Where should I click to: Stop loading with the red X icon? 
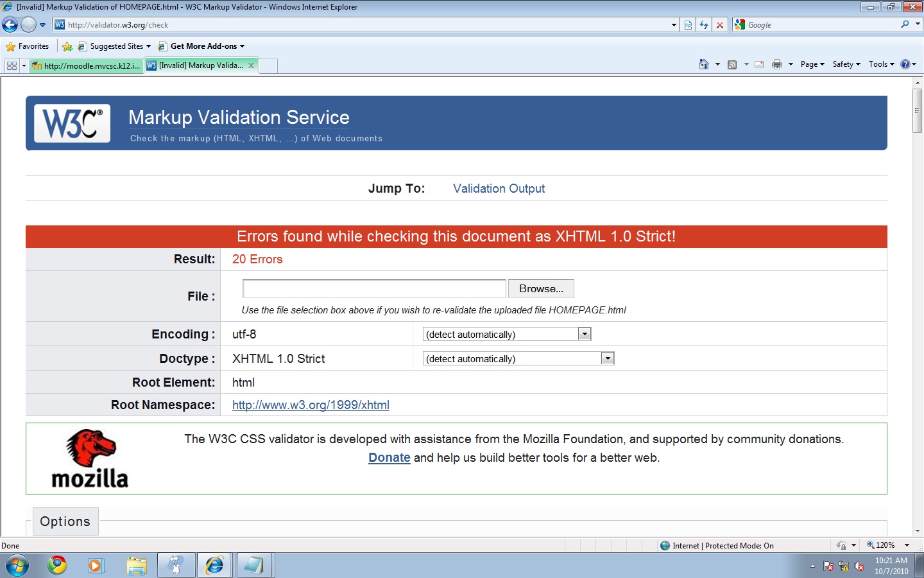(x=720, y=25)
